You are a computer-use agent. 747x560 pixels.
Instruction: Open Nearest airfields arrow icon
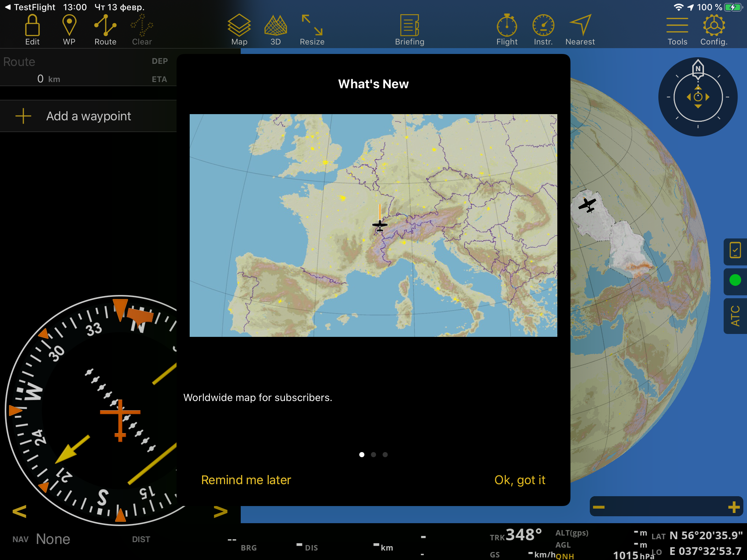coord(580,30)
